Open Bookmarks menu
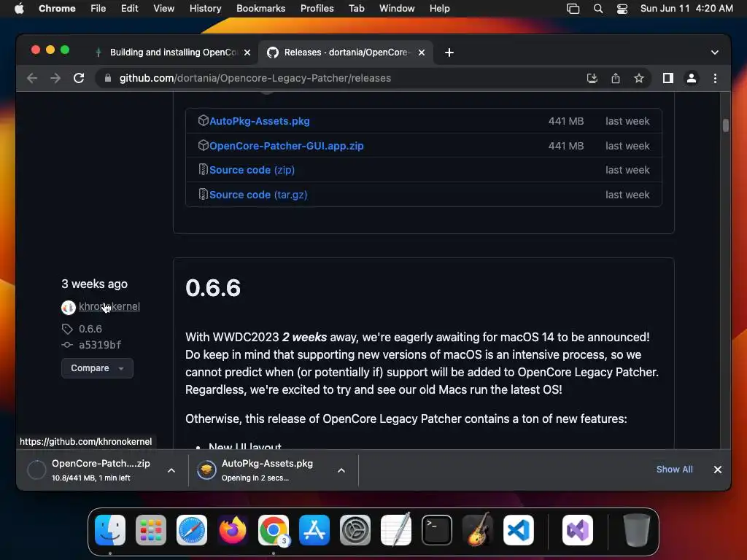747x560 pixels. point(261,9)
